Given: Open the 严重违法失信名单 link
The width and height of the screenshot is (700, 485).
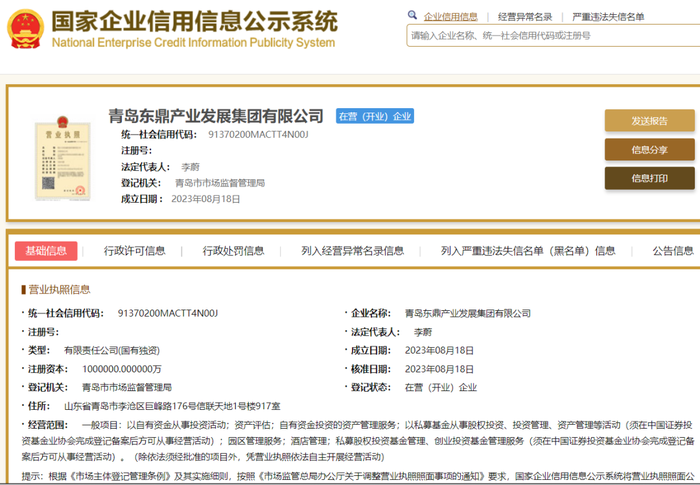Looking at the screenshot, I should click(x=608, y=17).
